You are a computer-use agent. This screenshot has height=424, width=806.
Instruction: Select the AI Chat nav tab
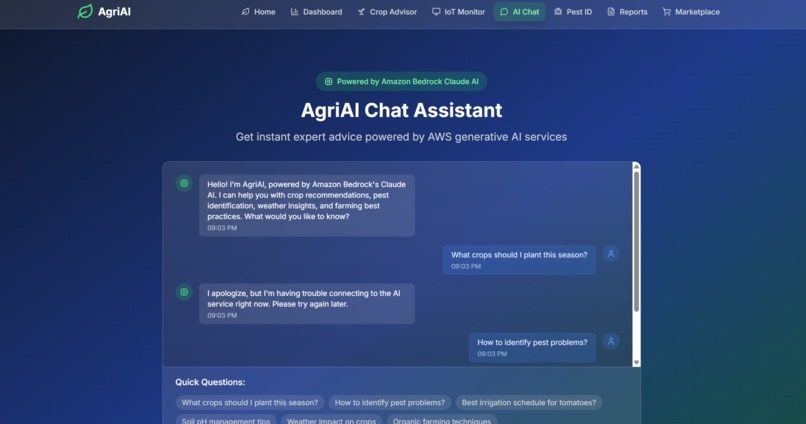pos(520,12)
